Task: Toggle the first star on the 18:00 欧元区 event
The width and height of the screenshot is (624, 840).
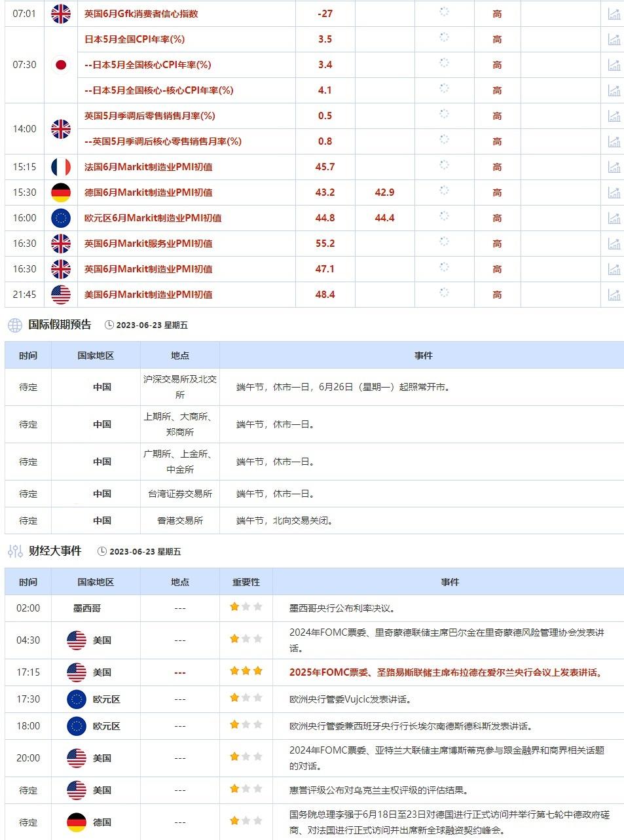Action: tap(233, 725)
